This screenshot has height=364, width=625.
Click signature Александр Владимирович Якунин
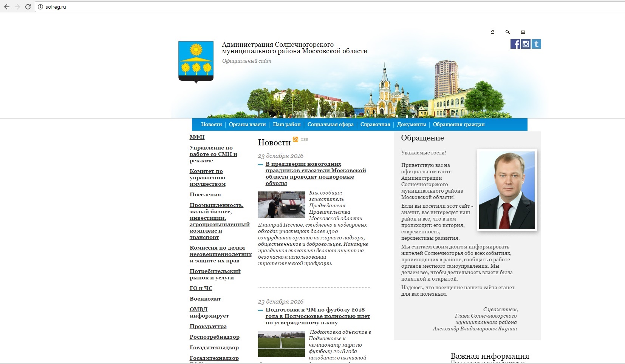(475, 329)
